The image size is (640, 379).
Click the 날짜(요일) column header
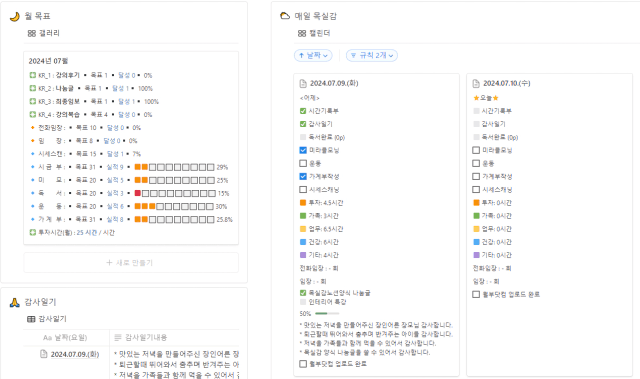pyautogui.click(x=66, y=338)
